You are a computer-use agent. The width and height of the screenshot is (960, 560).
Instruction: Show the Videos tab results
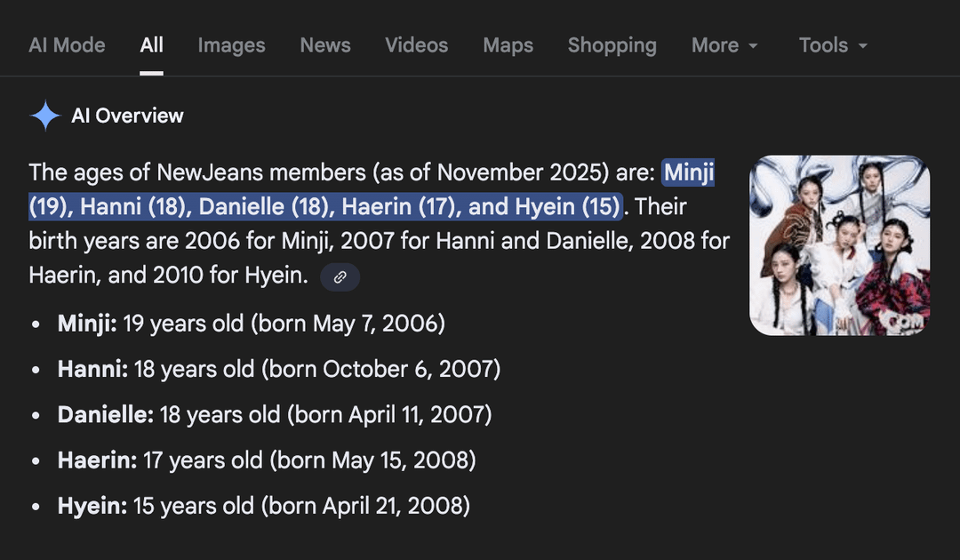(417, 45)
